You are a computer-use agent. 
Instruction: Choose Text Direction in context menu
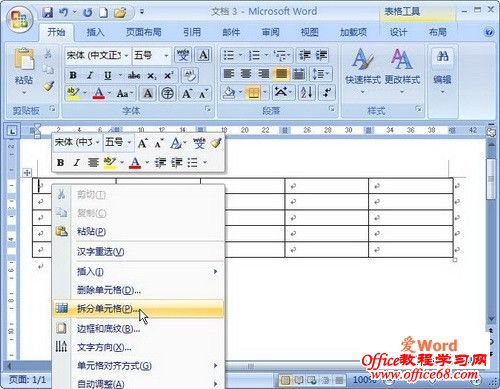138,348
